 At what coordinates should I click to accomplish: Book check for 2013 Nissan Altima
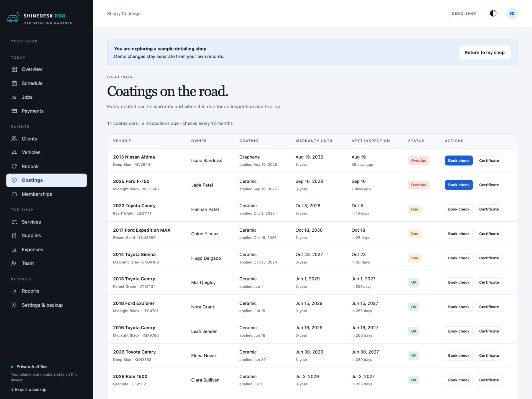459,160
